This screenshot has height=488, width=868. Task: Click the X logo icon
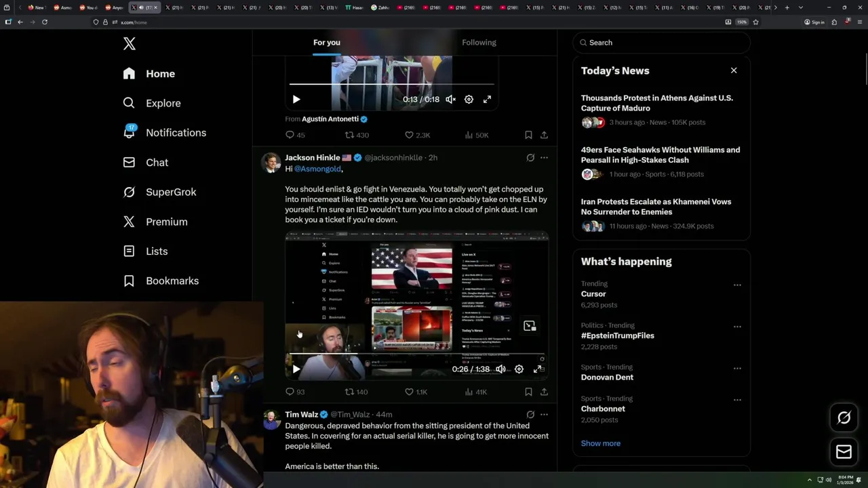coord(130,44)
